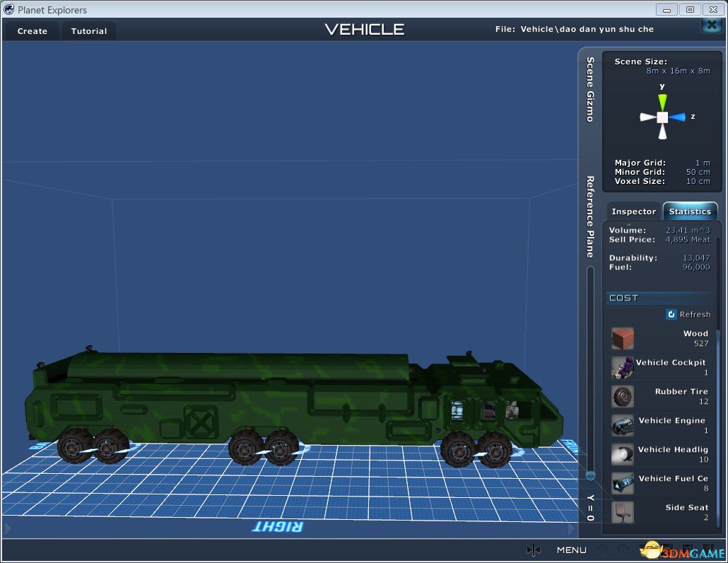Click the Y = 0 reference plane label
728x563 pixels.
pyautogui.click(x=590, y=508)
